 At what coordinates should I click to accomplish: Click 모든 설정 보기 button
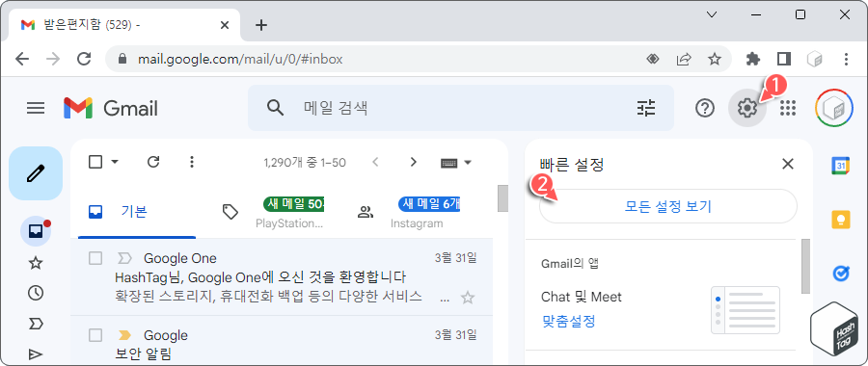tap(668, 206)
